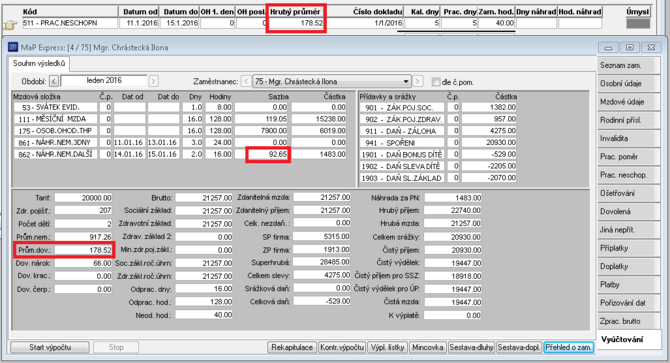
Task: Click the Přehled o zam. button
Action: (569, 347)
